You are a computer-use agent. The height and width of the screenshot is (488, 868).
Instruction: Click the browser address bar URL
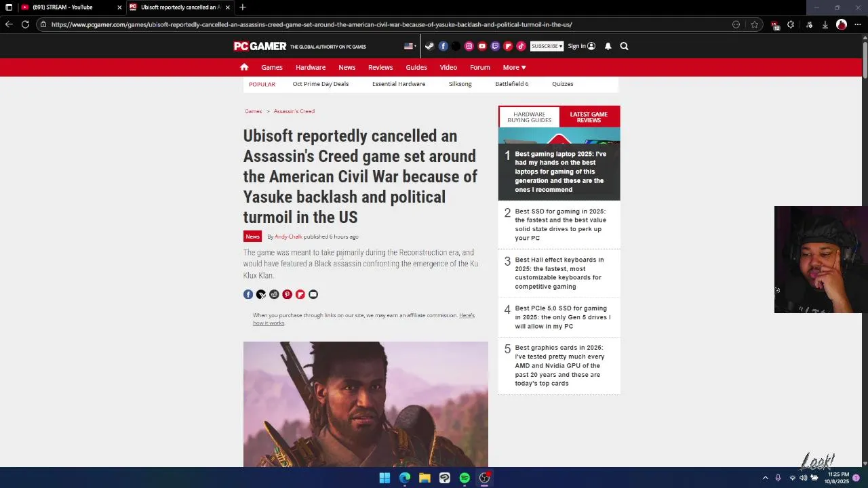click(x=311, y=24)
